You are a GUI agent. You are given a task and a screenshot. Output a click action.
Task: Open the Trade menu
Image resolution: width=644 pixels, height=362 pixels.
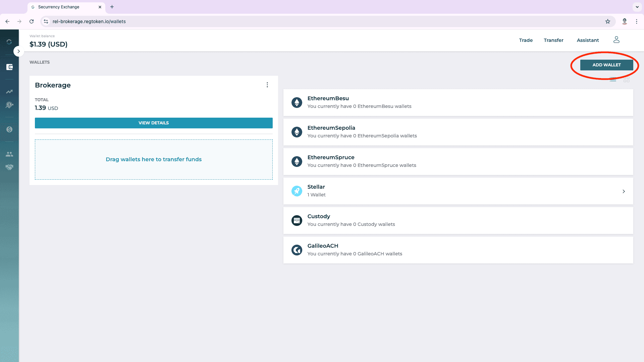coord(526,40)
